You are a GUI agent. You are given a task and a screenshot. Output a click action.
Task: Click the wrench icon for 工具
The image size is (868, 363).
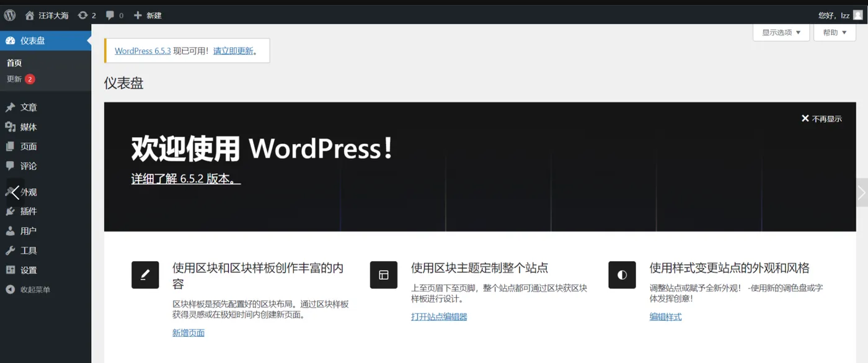(10, 251)
